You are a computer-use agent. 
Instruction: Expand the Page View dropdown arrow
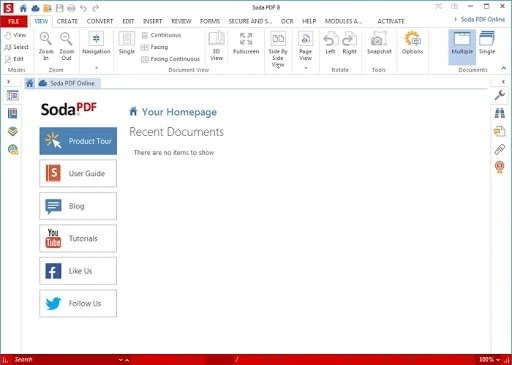click(x=306, y=68)
